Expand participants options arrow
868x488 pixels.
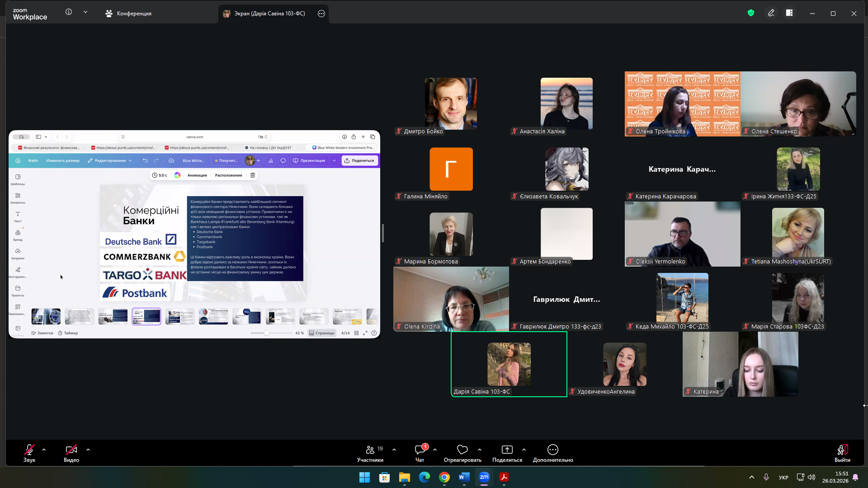[x=394, y=450]
